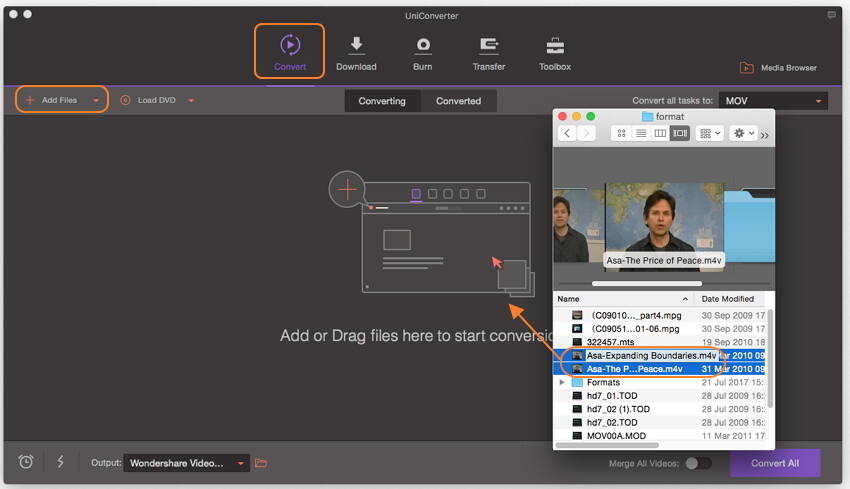
Task: Show more Finder toolbar items
Action: (x=764, y=135)
